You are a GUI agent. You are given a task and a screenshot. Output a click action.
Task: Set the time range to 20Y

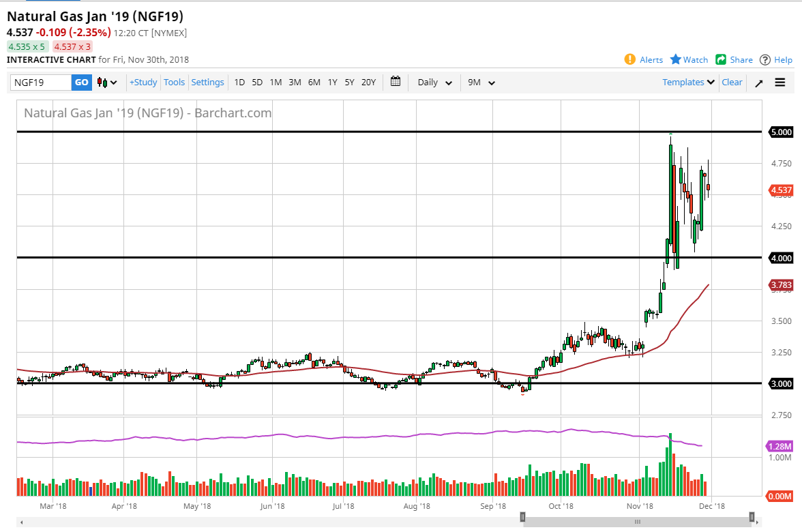(x=368, y=83)
